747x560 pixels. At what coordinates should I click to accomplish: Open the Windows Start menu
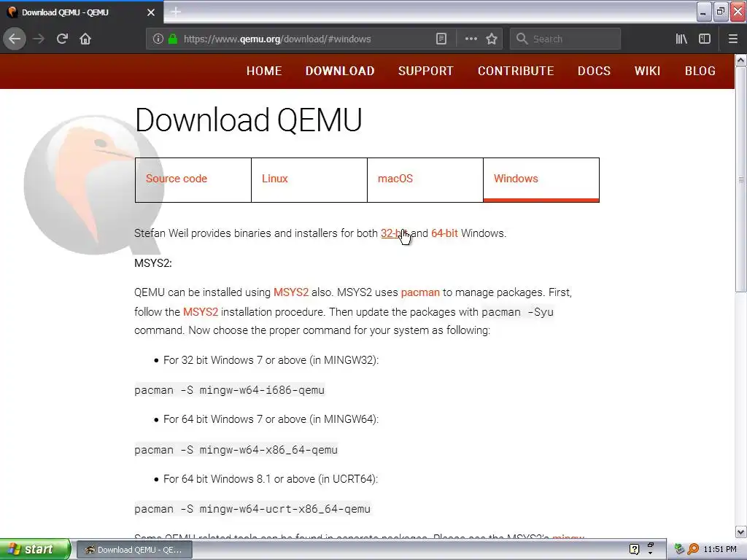pos(35,550)
